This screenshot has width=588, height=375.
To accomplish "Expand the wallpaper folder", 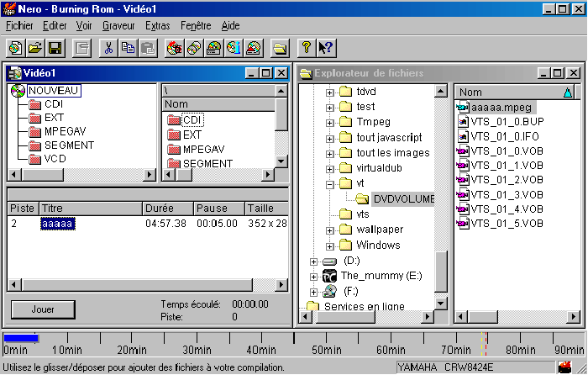I will point(329,230).
